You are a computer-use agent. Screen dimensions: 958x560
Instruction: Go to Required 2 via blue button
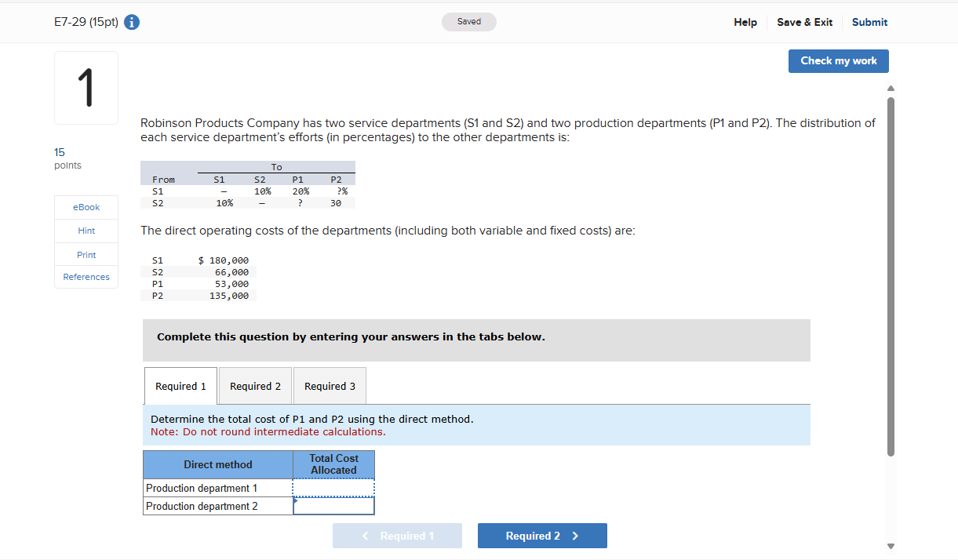point(542,536)
